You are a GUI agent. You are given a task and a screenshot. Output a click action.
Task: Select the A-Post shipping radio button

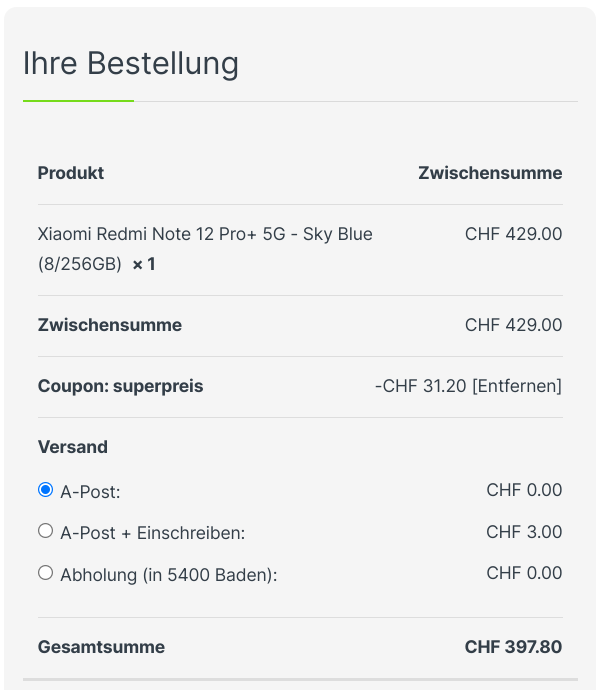(x=45, y=490)
